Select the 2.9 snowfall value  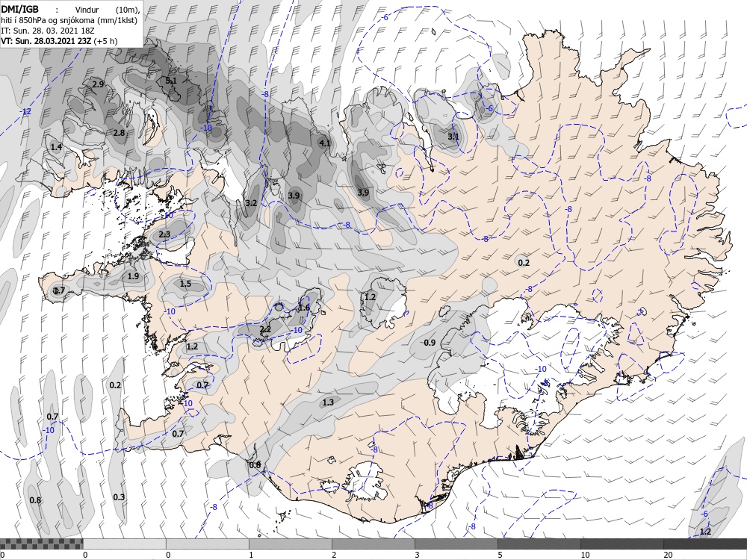[98, 84]
